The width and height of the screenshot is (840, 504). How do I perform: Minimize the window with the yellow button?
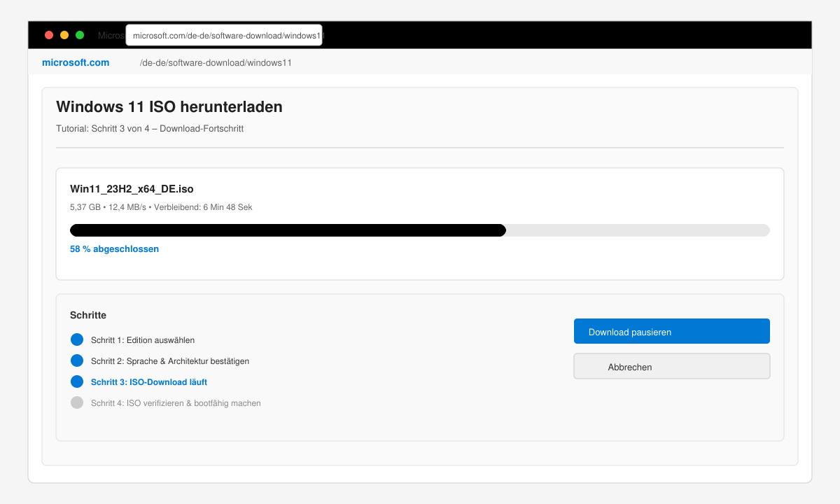point(64,35)
